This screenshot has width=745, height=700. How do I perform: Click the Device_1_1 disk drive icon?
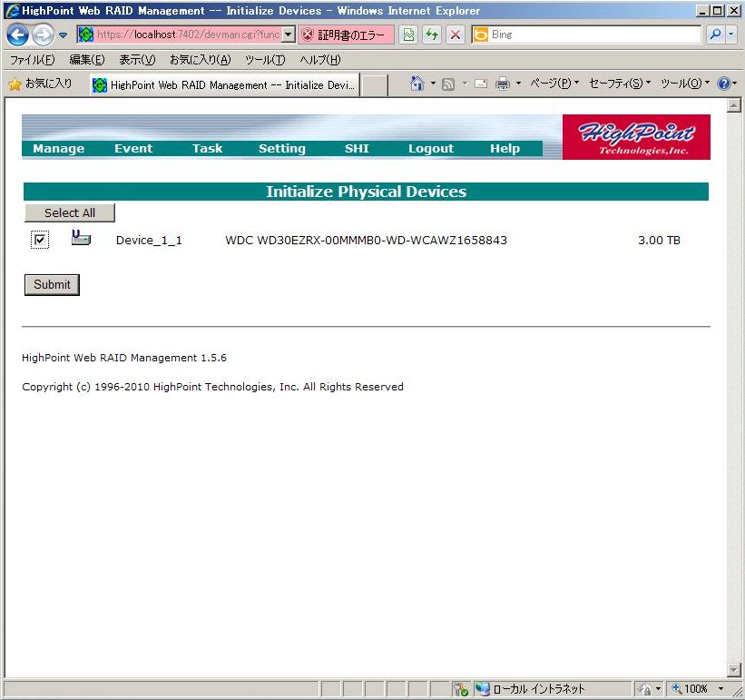pyautogui.click(x=81, y=238)
